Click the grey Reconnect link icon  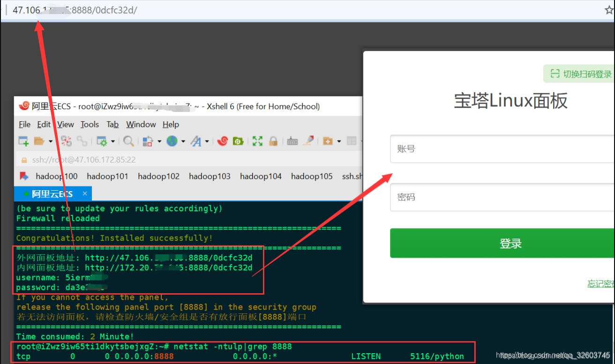82,141
